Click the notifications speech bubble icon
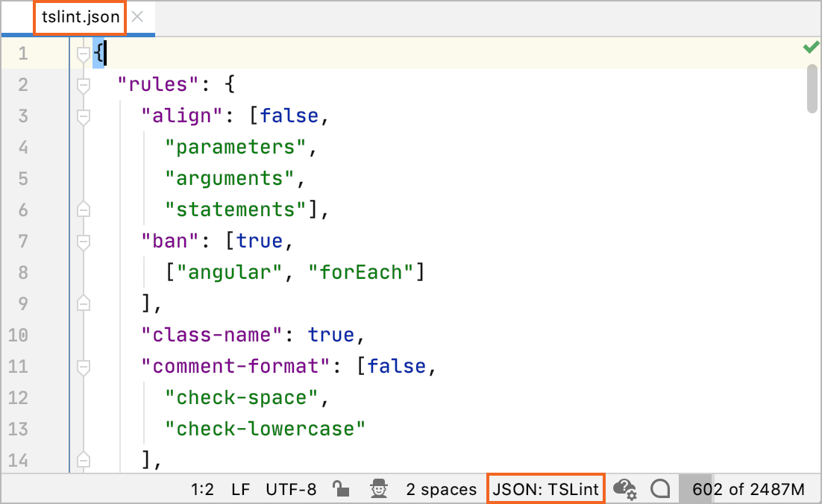The image size is (822, 504). pos(660,490)
